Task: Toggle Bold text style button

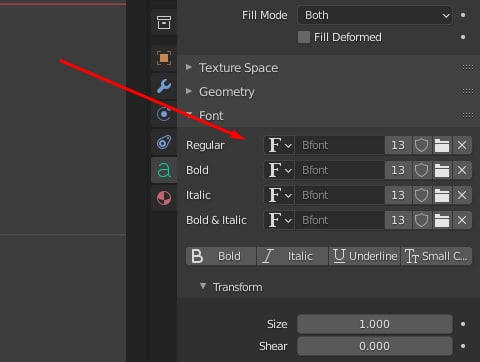Action: tap(221, 256)
